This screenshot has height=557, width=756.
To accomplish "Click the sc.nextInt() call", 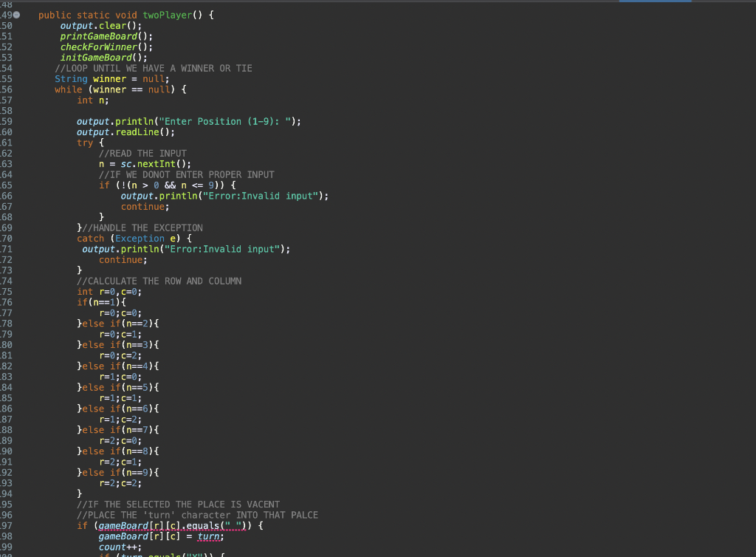I will pyautogui.click(x=156, y=164).
